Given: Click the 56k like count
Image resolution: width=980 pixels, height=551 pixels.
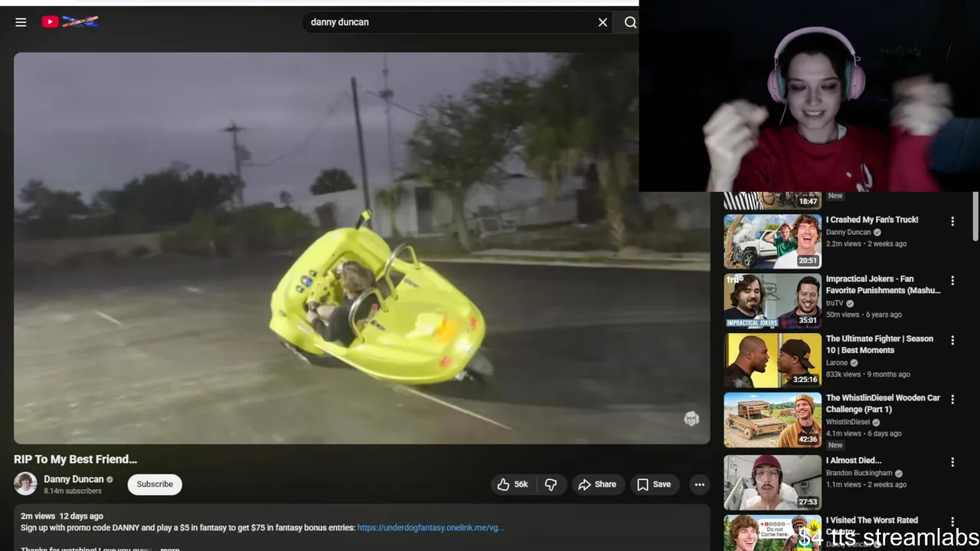Looking at the screenshot, I should point(521,484).
